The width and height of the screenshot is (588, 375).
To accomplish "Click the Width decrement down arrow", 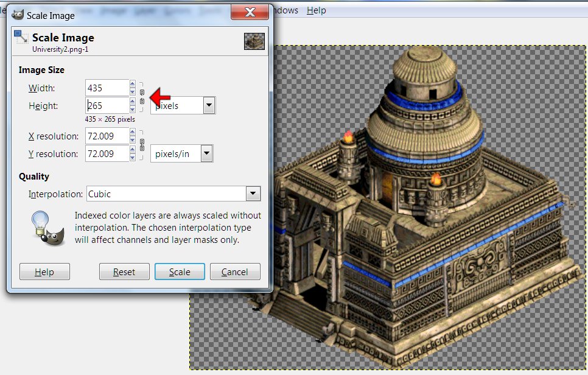I will click(x=133, y=92).
